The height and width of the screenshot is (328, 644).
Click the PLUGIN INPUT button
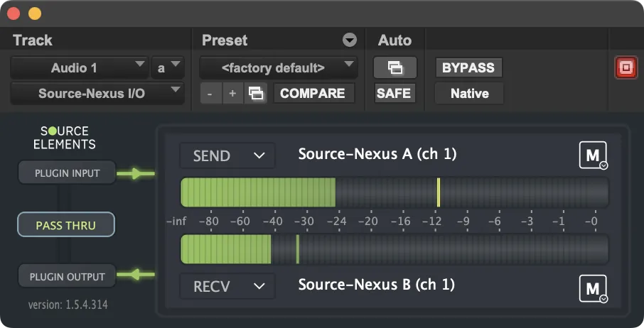68,173
